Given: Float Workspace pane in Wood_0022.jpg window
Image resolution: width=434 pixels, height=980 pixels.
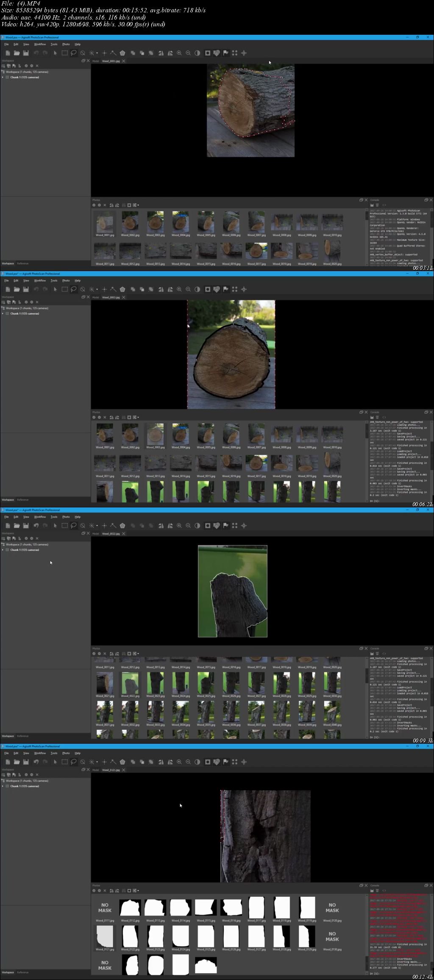Looking at the screenshot, I should (83, 533).
